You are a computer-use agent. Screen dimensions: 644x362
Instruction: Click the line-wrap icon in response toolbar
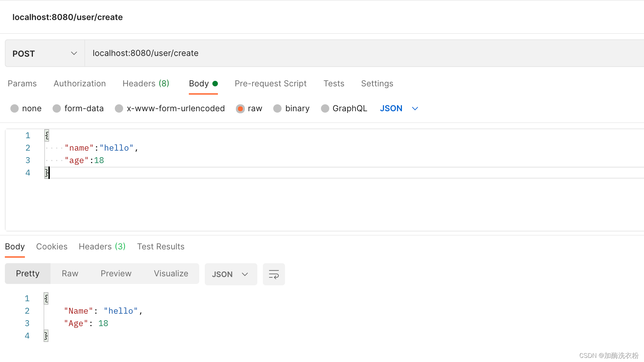[x=274, y=274]
